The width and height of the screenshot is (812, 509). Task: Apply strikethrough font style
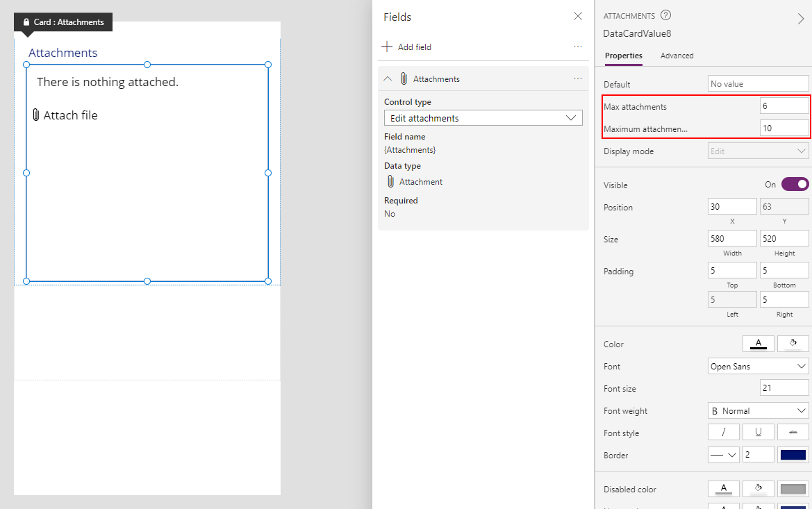(793, 431)
